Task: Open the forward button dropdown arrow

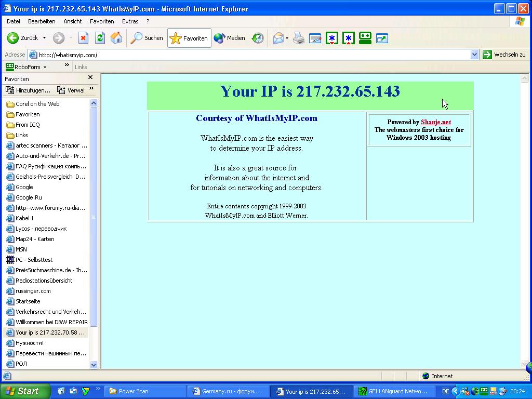Action: click(71, 38)
